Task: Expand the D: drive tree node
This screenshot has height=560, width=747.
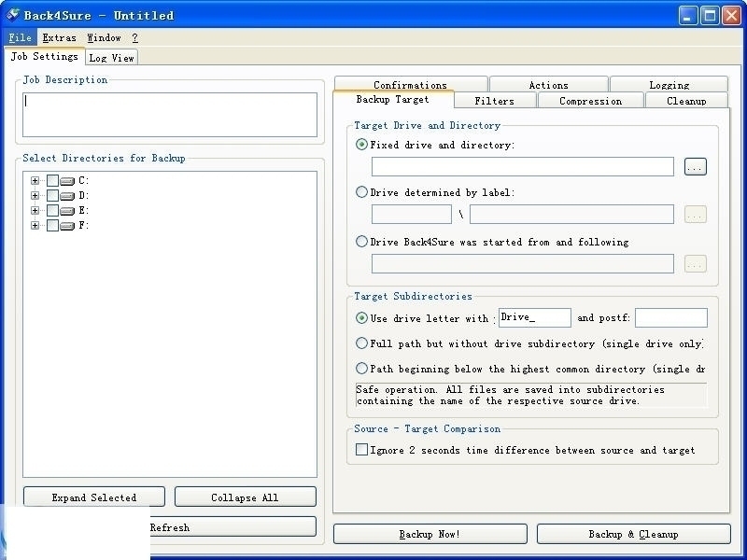Action: pos(35,195)
